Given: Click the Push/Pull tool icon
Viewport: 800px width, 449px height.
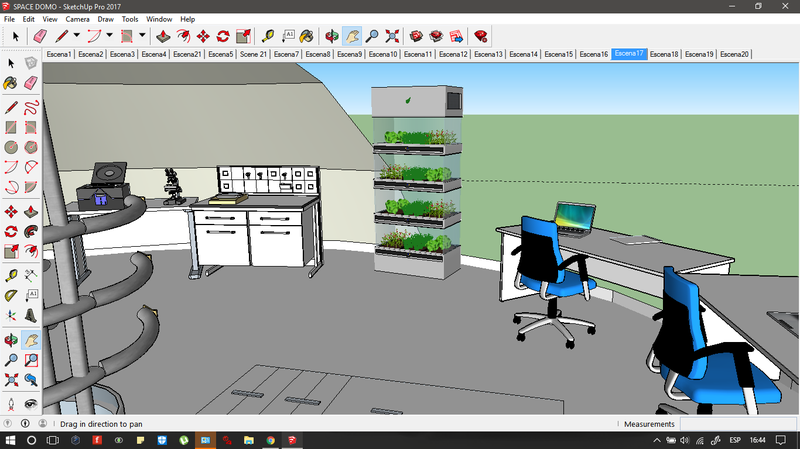Looking at the screenshot, I should (x=163, y=36).
